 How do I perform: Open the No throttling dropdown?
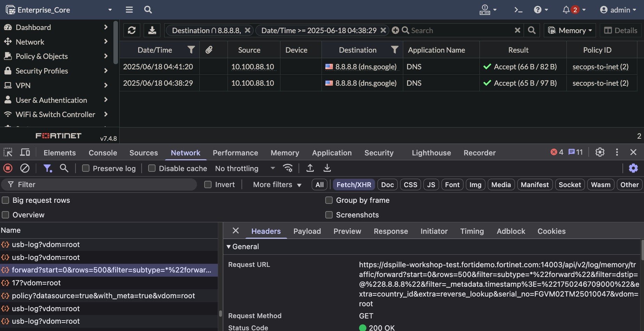(245, 168)
